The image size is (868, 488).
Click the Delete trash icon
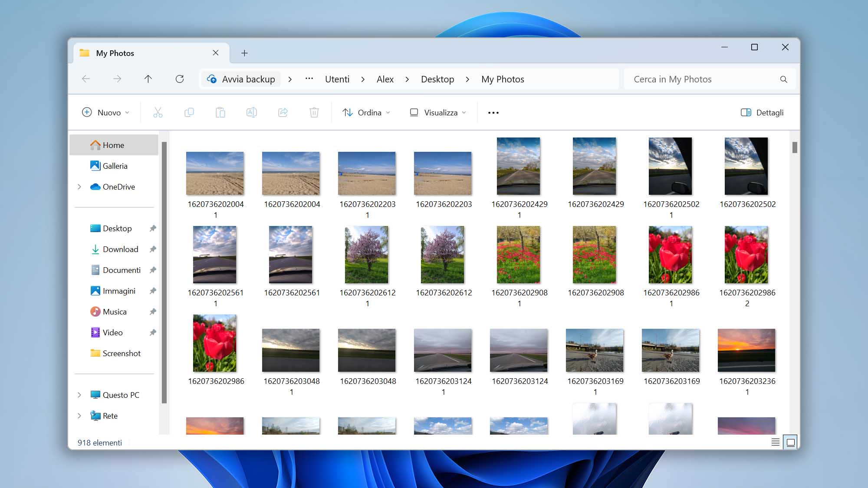click(314, 113)
